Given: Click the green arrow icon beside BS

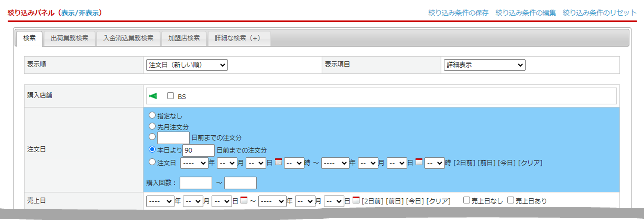Looking at the screenshot, I should (x=153, y=96).
